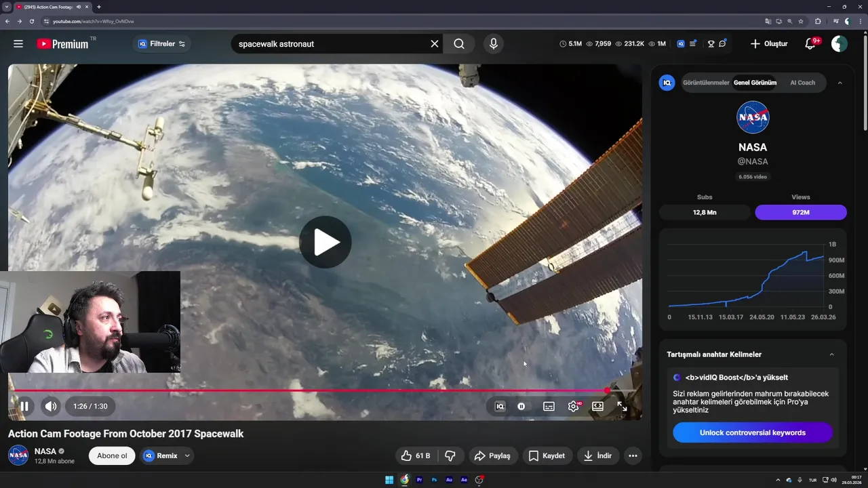Select the Genel Görünüm tab
Viewport: 868px width, 488px height.
click(x=755, y=83)
